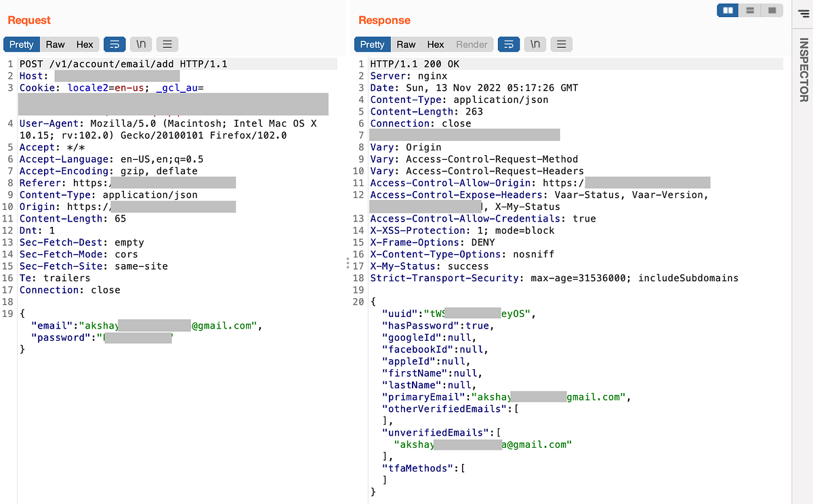The width and height of the screenshot is (813, 504).
Task: Switch the Response view to Hex
Action: 436,44
